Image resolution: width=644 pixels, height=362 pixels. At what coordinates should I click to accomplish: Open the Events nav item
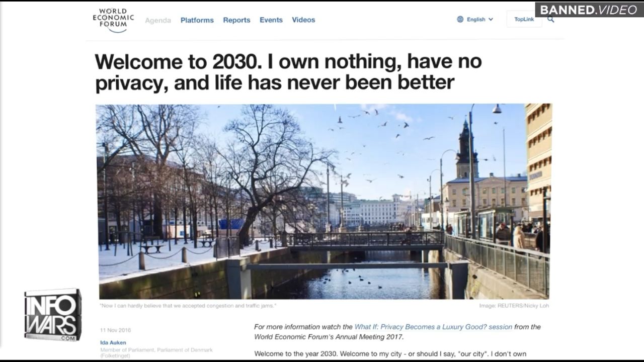coord(271,20)
